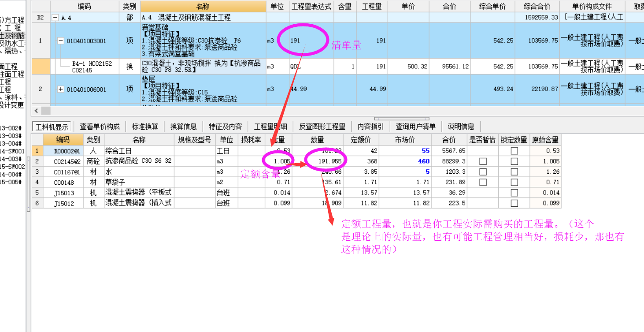Toggle 锁定数量 checkbox for 草袋子 row

click(x=514, y=182)
